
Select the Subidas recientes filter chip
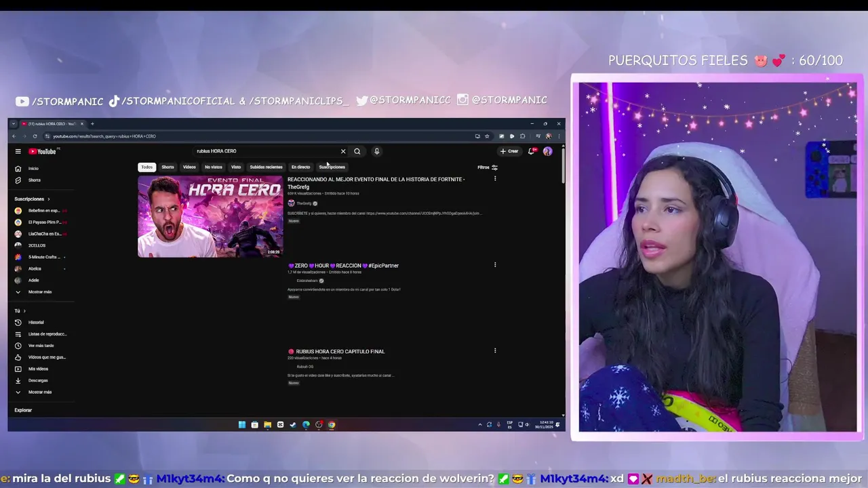(266, 167)
